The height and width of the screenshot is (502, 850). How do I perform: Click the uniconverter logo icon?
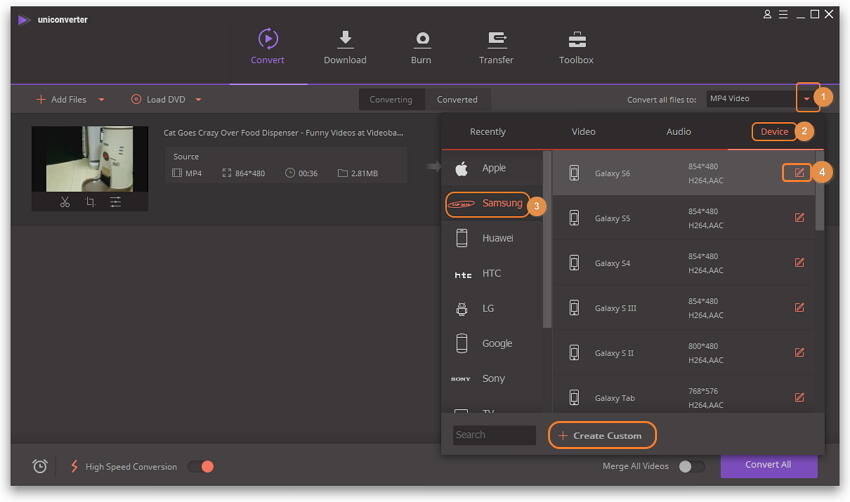23,20
